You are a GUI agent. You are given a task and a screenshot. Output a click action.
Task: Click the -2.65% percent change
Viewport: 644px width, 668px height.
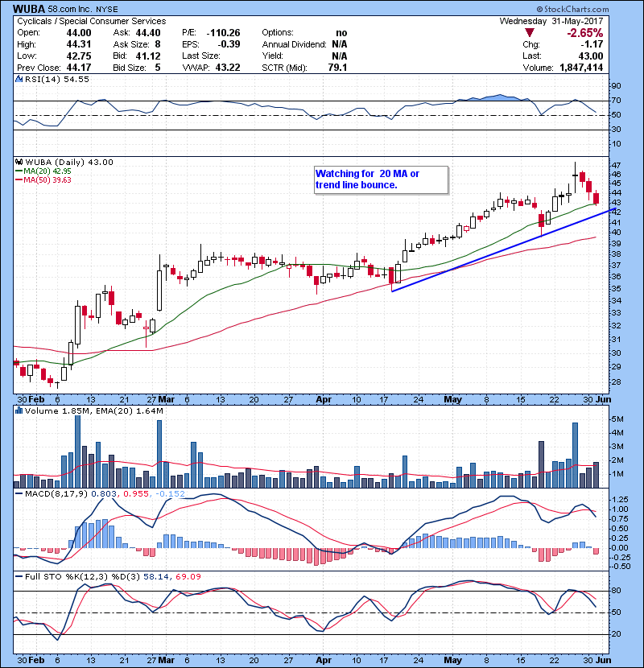tap(584, 33)
